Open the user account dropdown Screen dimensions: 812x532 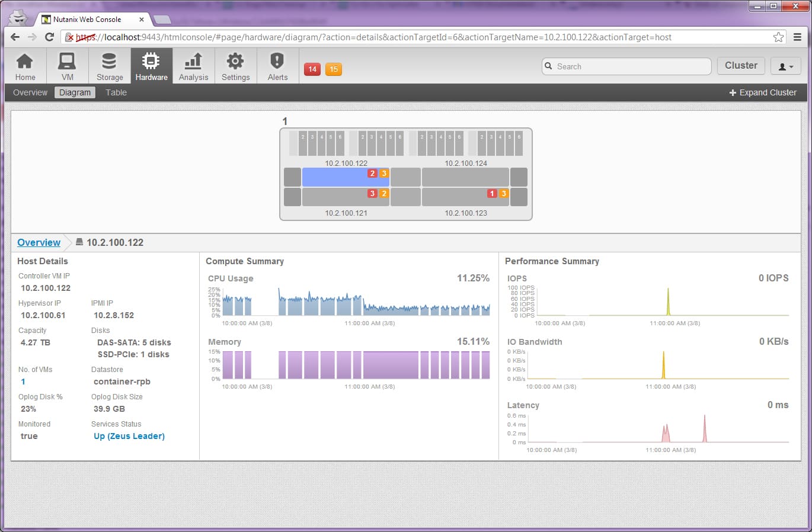pyautogui.click(x=785, y=66)
